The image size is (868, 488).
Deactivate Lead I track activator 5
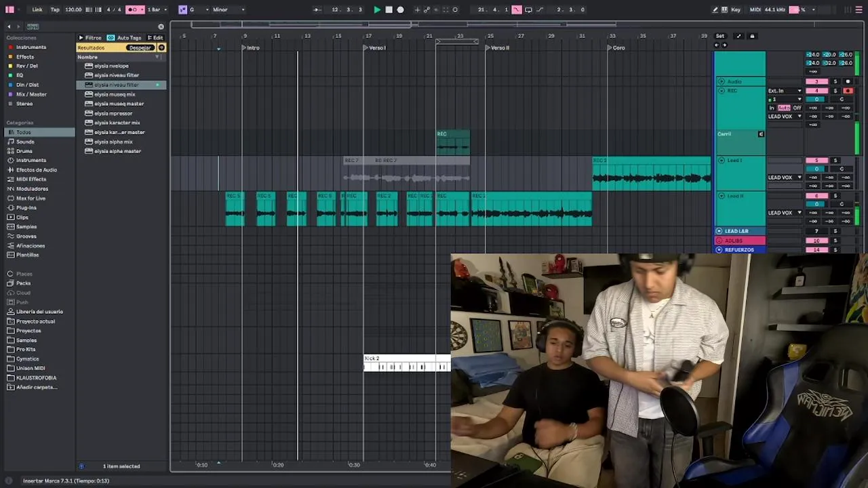pos(817,161)
